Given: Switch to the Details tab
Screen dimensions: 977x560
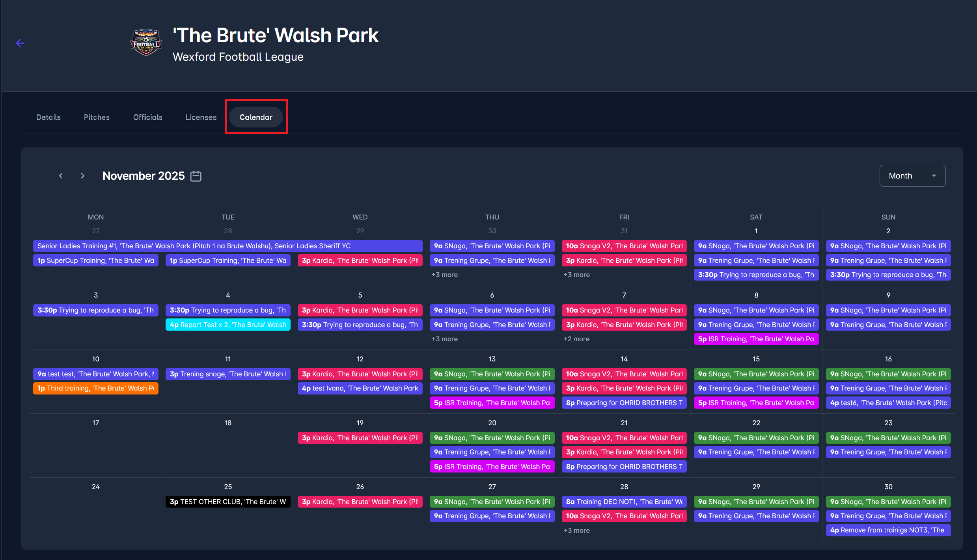Looking at the screenshot, I should [x=48, y=117].
